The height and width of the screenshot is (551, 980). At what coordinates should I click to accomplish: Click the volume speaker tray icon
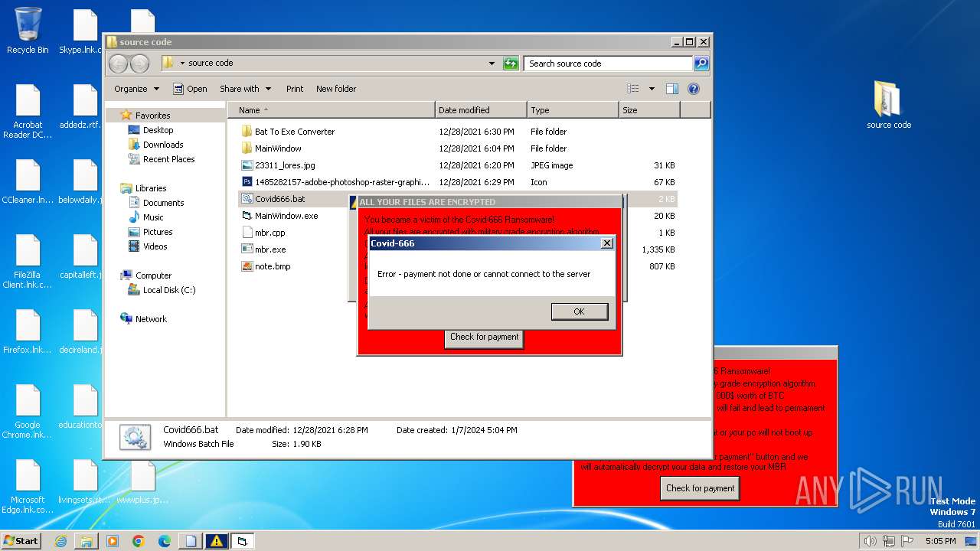pos(869,541)
